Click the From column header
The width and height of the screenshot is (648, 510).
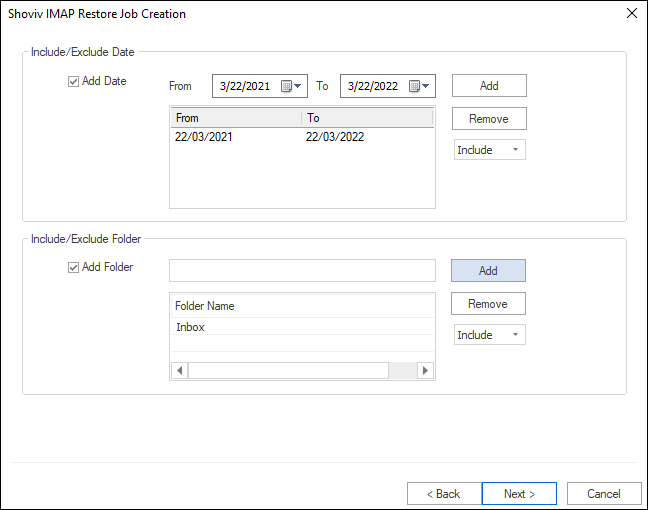236,118
